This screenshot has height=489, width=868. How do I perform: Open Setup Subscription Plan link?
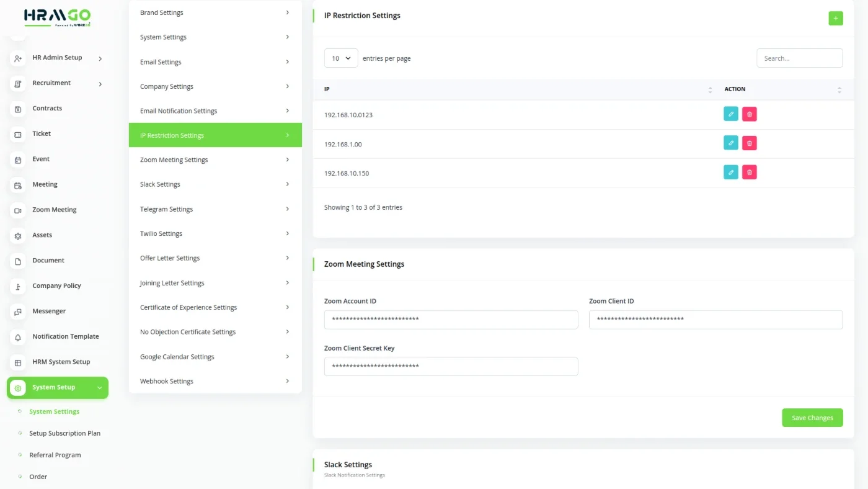pos(64,433)
